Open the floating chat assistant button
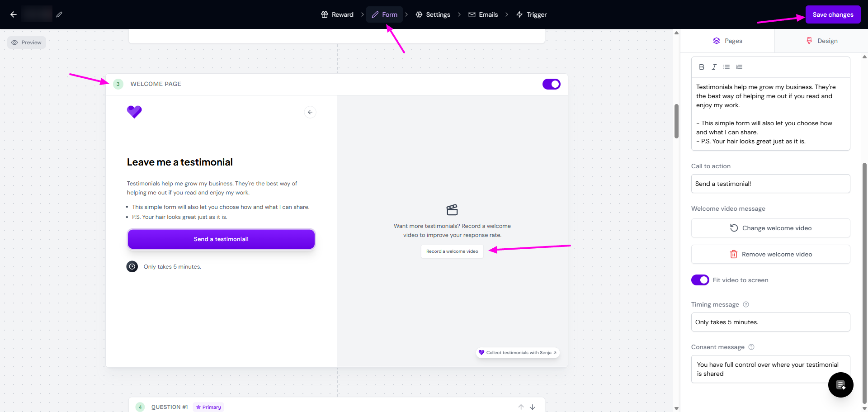 [x=840, y=385]
